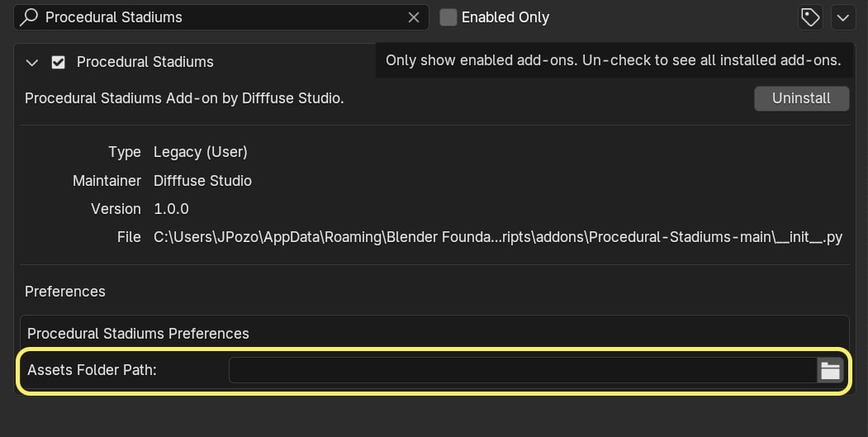Open the add-on tags filter icon

[x=810, y=17]
